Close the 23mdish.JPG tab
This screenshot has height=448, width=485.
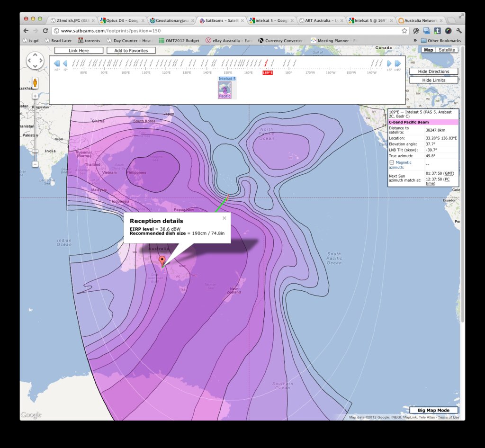[x=93, y=21]
